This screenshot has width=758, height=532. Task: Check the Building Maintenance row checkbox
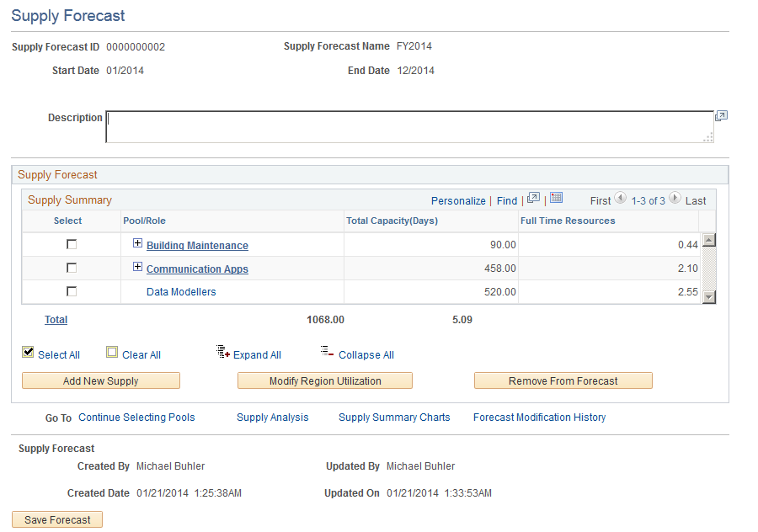(72, 244)
